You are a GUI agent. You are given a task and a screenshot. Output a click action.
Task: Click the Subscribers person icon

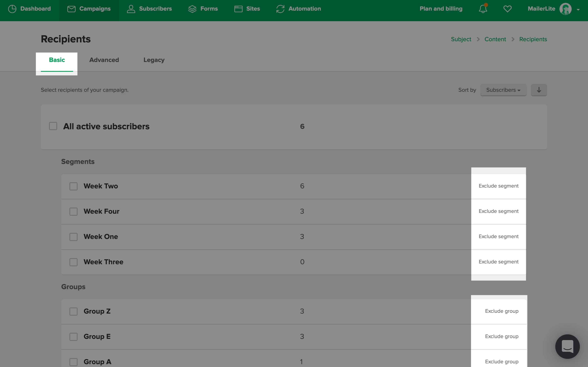click(131, 9)
